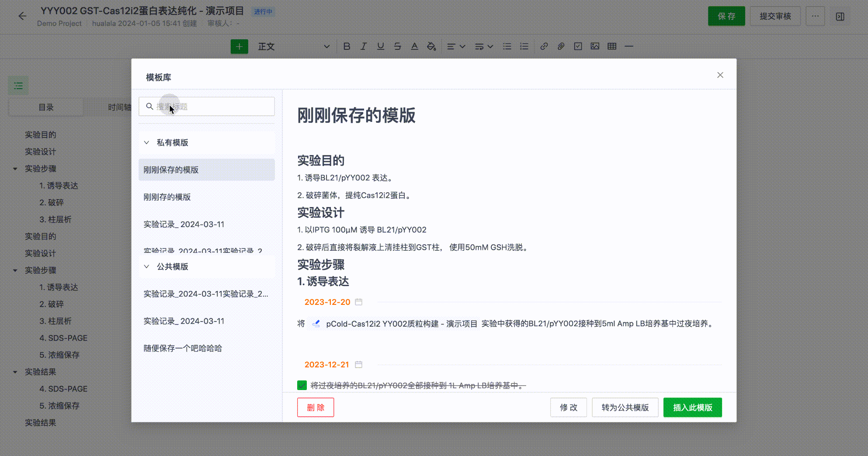868x456 pixels.
Task: Click the insert image icon
Action: point(595,46)
